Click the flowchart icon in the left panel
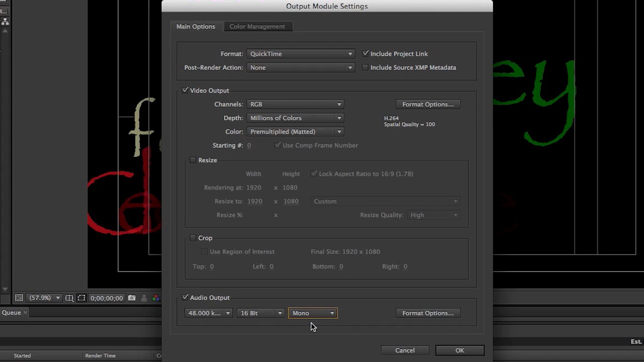Screen dimensions: 644x362 coord(5,22)
